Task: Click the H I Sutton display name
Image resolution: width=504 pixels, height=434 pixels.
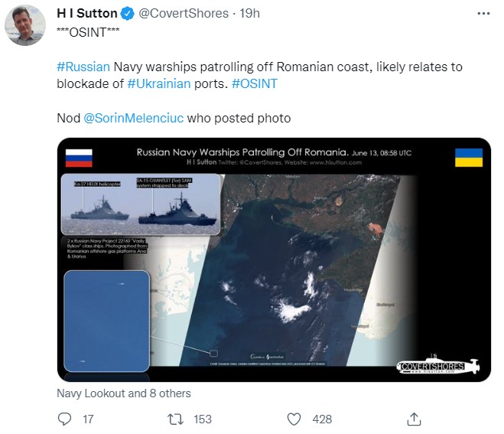Action: point(87,14)
